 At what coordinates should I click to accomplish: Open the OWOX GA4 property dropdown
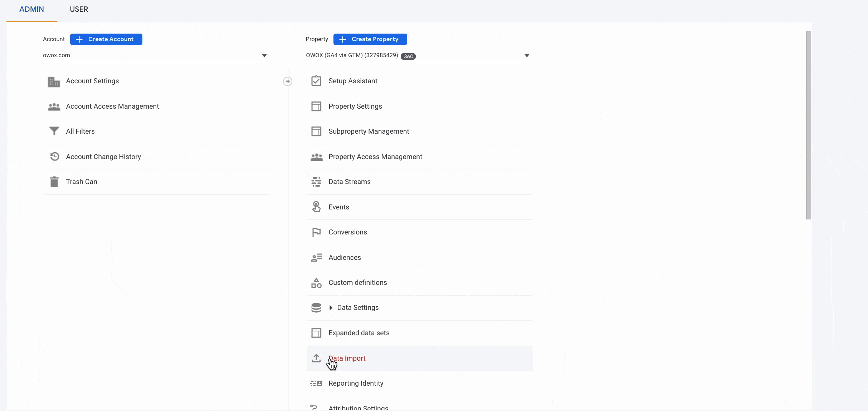tap(526, 55)
